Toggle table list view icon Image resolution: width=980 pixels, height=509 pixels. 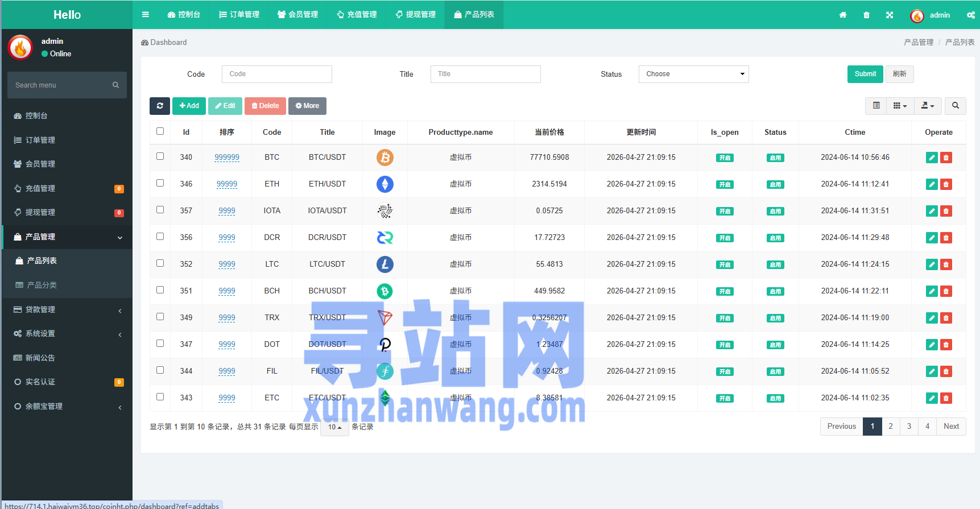coord(876,106)
